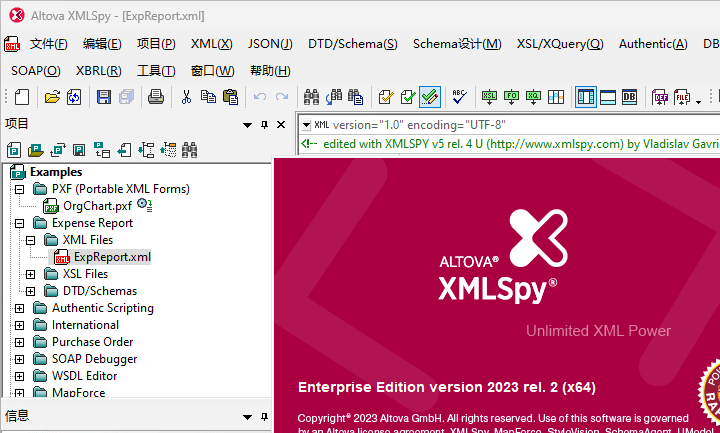Click the Reload Project icon
Screen dimensions: 720x433
[x=58, y=150]
